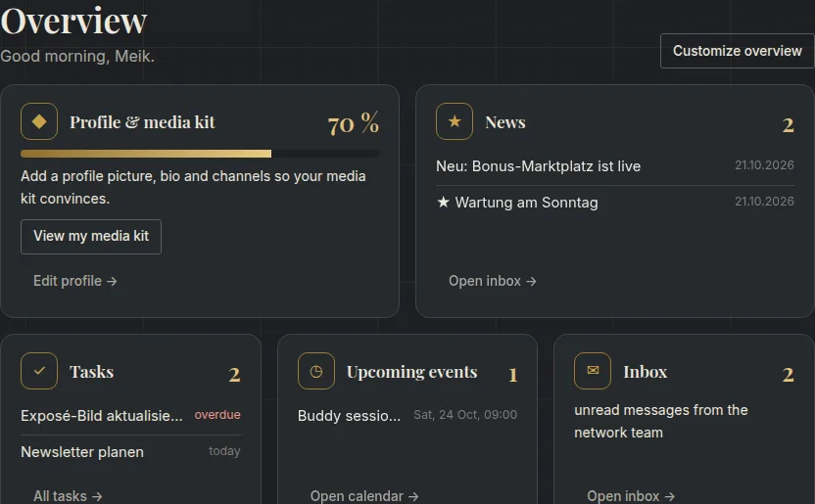Click the diamond icon on the Profile card
This screenshot has width=815, height=504.
pos(39,121)
